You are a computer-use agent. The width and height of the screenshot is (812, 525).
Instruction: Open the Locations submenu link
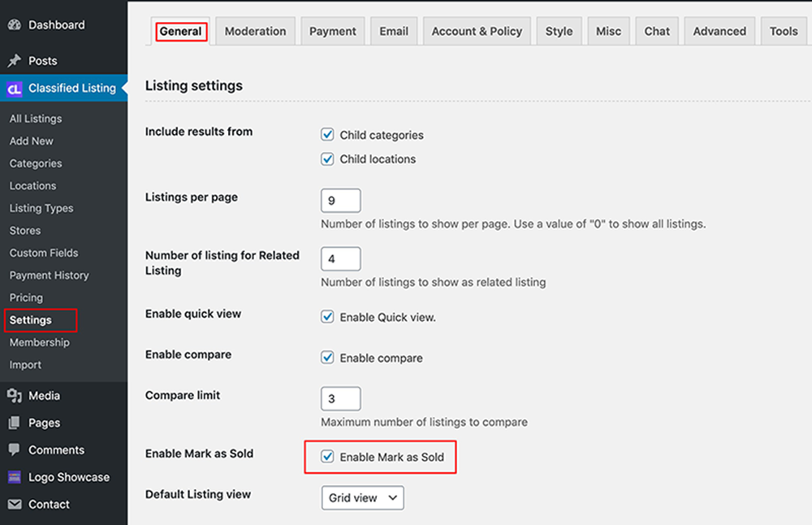tap(32, 185)
